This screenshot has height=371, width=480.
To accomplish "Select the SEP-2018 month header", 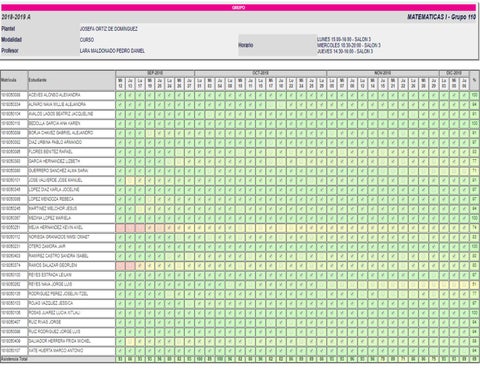I will tap(155, 73).
